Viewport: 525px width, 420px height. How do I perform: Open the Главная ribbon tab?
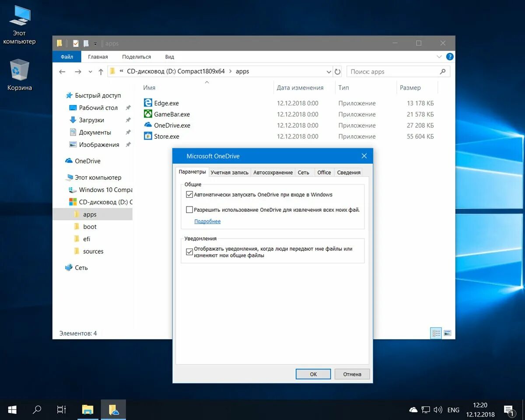(98, 57)
